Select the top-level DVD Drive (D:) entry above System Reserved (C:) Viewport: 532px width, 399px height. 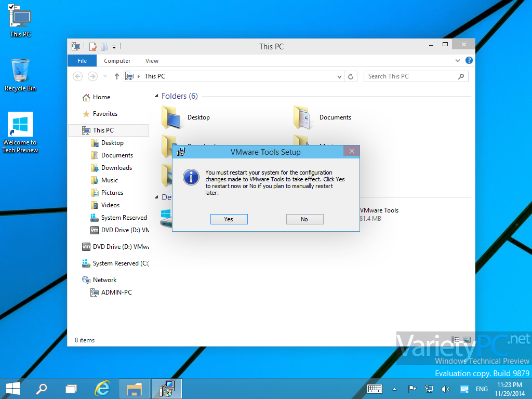tap(116, 247)
